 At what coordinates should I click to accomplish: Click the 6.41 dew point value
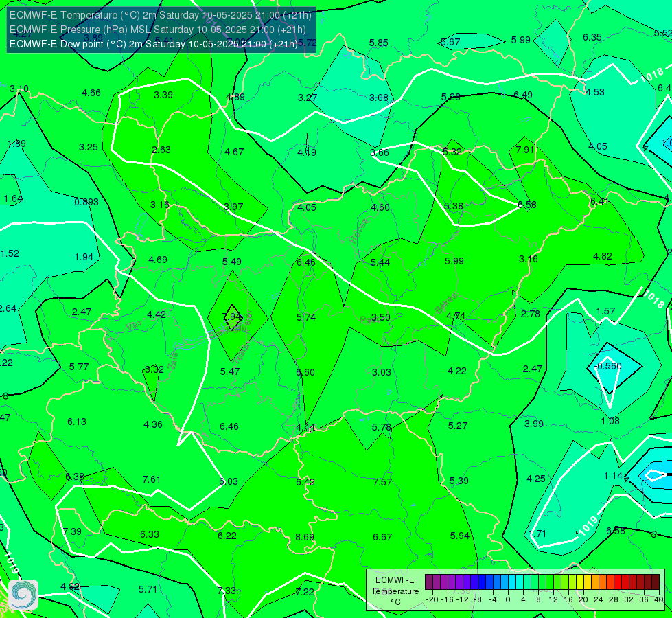pos(599,201)
